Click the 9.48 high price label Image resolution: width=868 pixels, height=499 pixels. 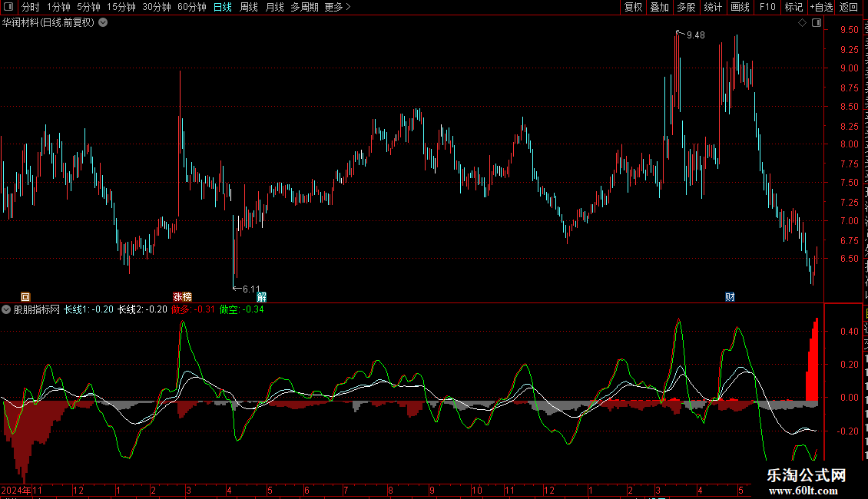(x=696, y=35)
